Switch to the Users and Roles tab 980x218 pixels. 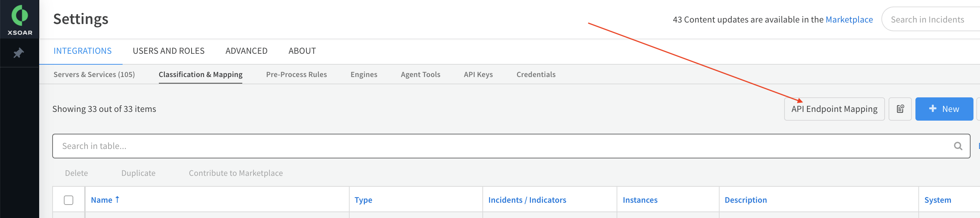pos(169,51)
